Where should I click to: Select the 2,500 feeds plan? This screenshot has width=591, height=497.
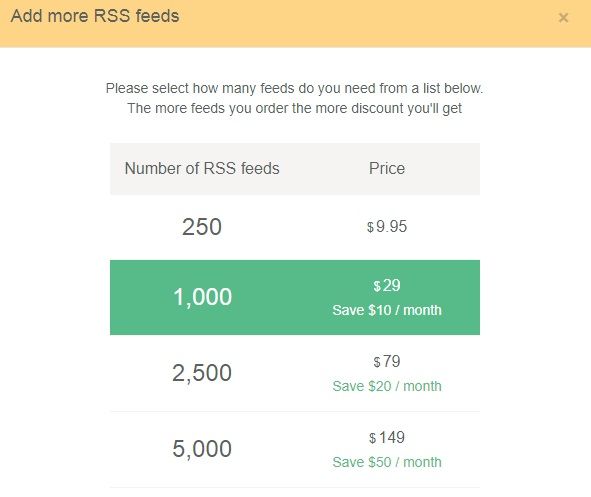click(295, 373)
